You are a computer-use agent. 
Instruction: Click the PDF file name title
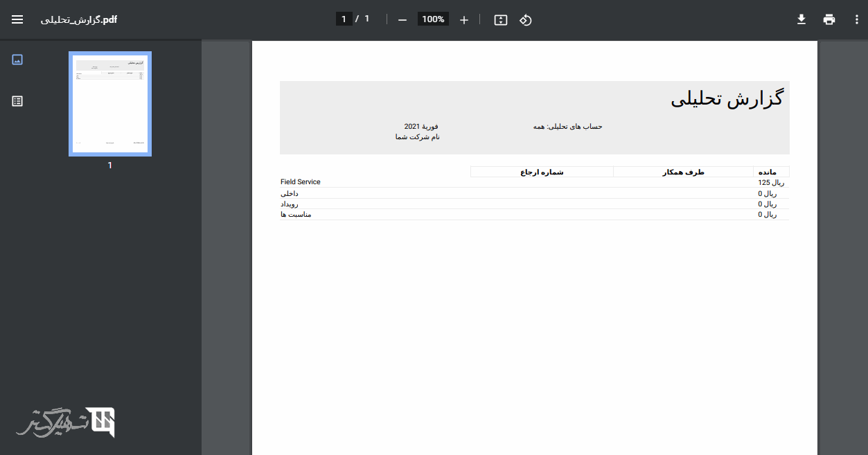click(x=79, y=19)
